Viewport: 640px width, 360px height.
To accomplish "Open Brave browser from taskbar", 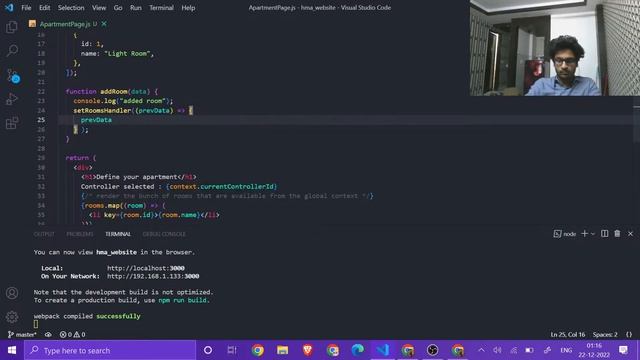I will (x=307, y=350).
